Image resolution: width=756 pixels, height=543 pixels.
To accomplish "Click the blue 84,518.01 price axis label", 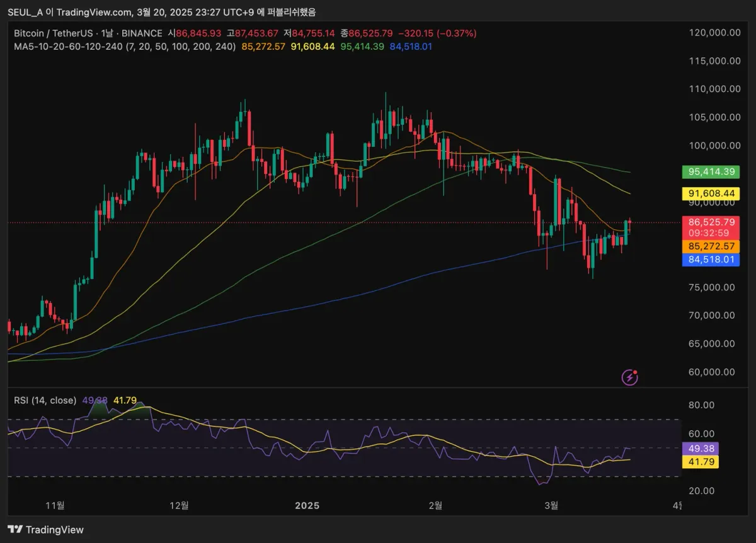I will point(712,259).
